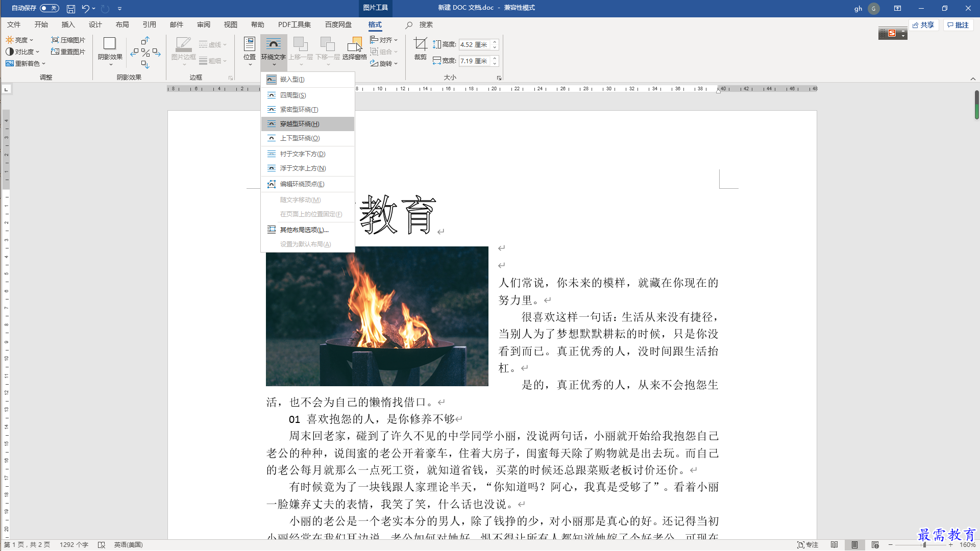Nudge shadow right arrow icon
This screenshot has height=551, width=980.
tap(157, 52)
